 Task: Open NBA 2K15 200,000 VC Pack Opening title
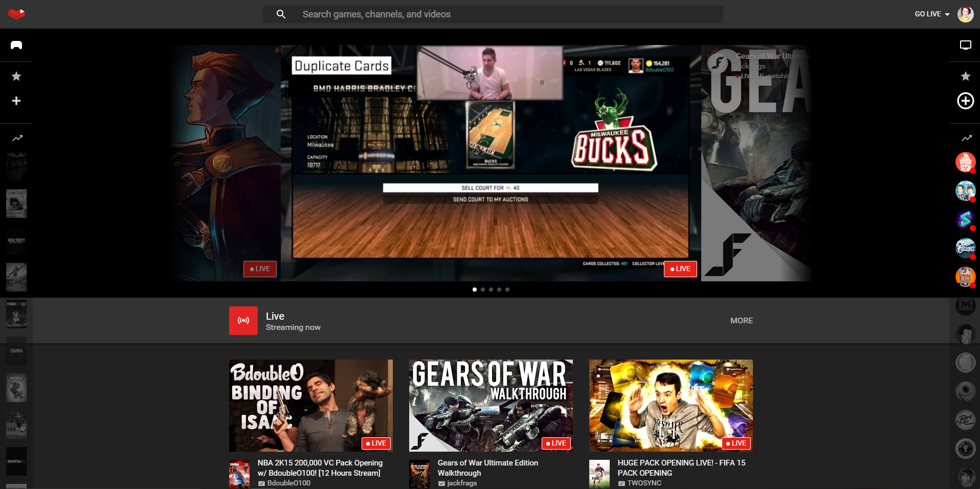[x=320, y=468]
